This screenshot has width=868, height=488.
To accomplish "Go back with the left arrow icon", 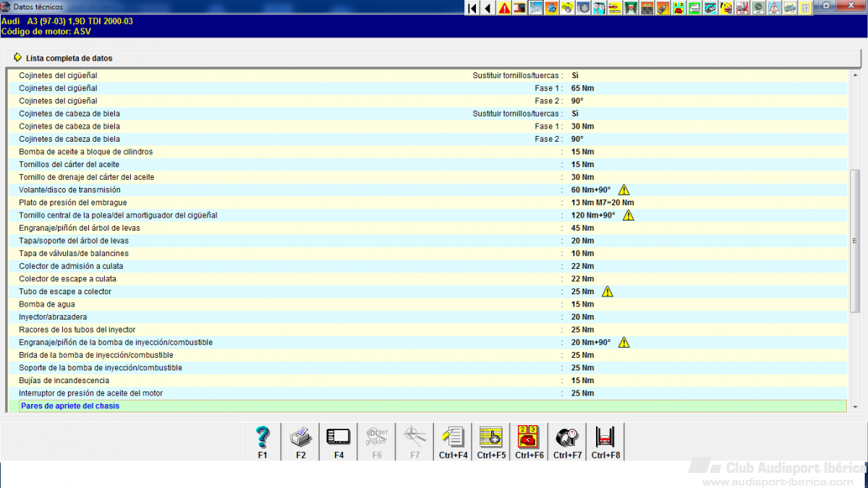I will tap(488, 8).
